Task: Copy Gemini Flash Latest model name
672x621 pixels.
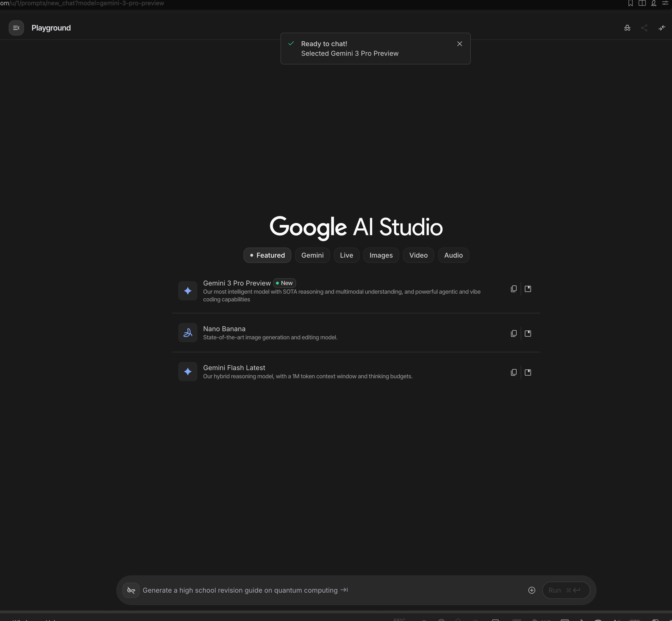Action: tap(513, 372)
